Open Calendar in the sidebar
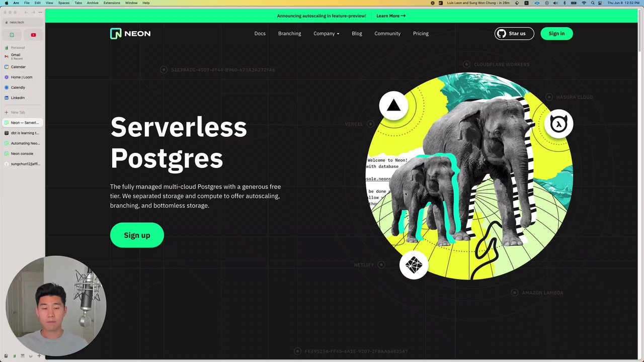Screen dimensions: 644x362 [22, 67]
